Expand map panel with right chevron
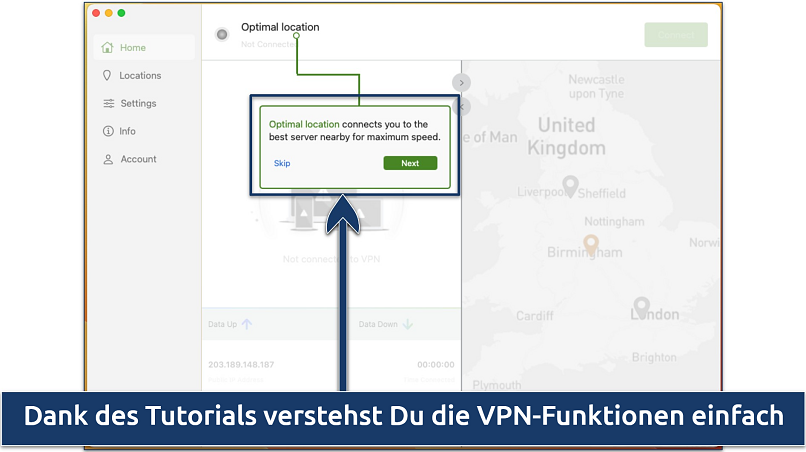The width and height of the screenshot is (806, 452). [461, 83]
